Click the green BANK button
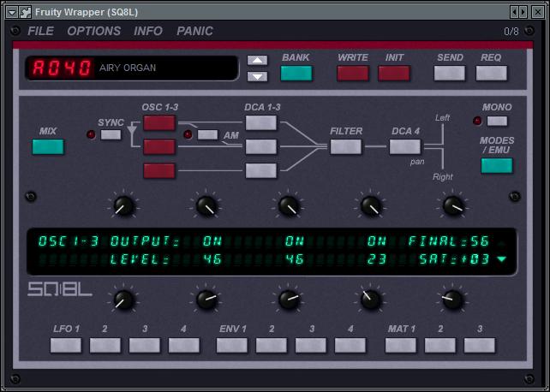The width and height of the screenshot is (550, 392). pos(296,74)
